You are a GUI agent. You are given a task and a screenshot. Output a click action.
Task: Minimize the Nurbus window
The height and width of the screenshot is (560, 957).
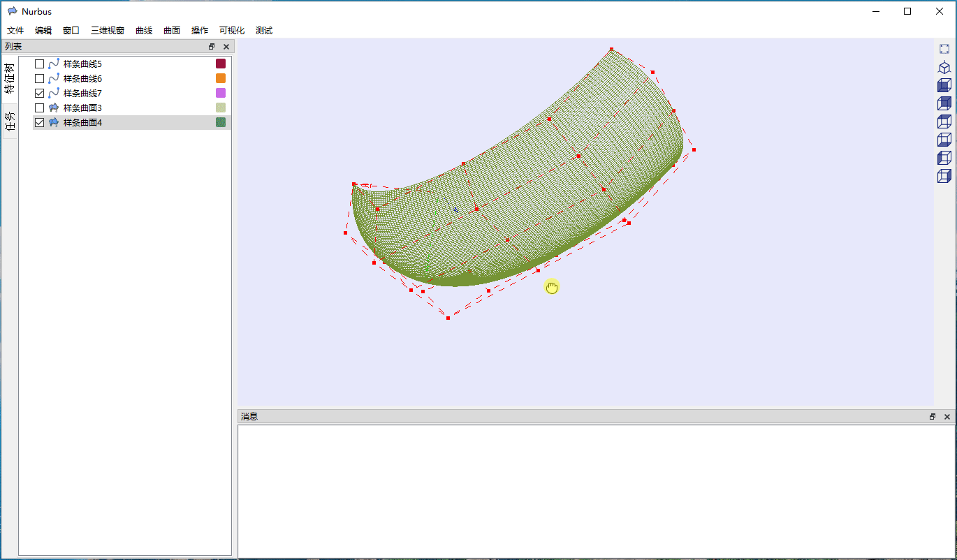(876, 11)
